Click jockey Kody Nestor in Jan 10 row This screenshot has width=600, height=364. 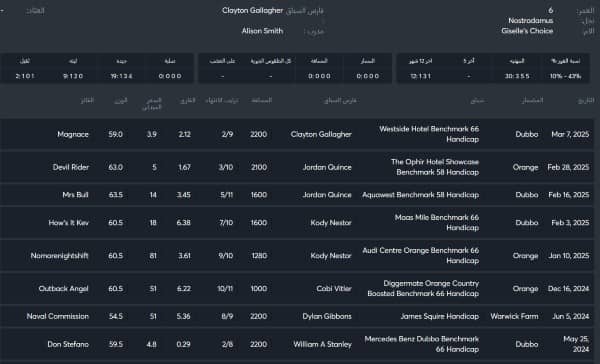click(x=331, y=256)
